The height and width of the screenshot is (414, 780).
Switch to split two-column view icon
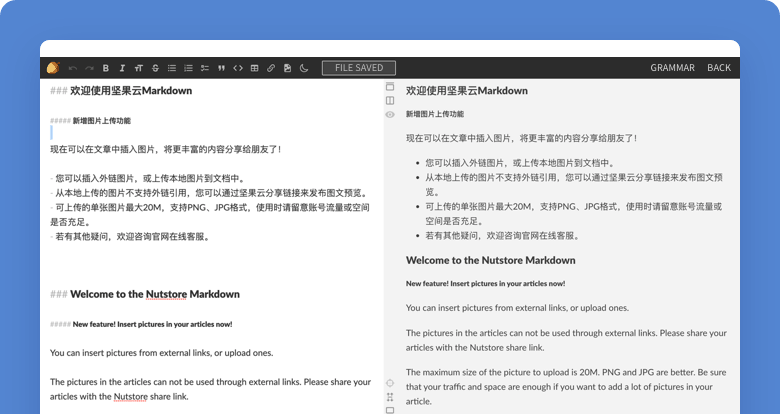point(390,101)
